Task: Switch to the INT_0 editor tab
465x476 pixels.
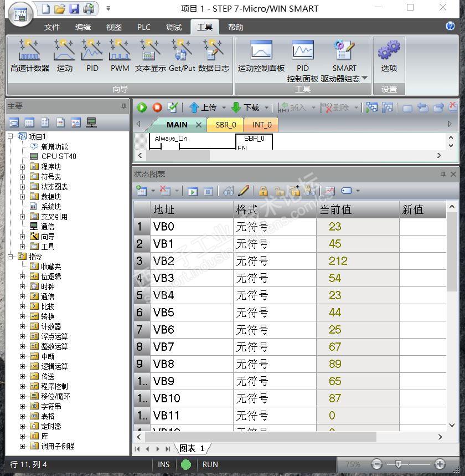Action: pyautogui.click(x=262, y=125)
